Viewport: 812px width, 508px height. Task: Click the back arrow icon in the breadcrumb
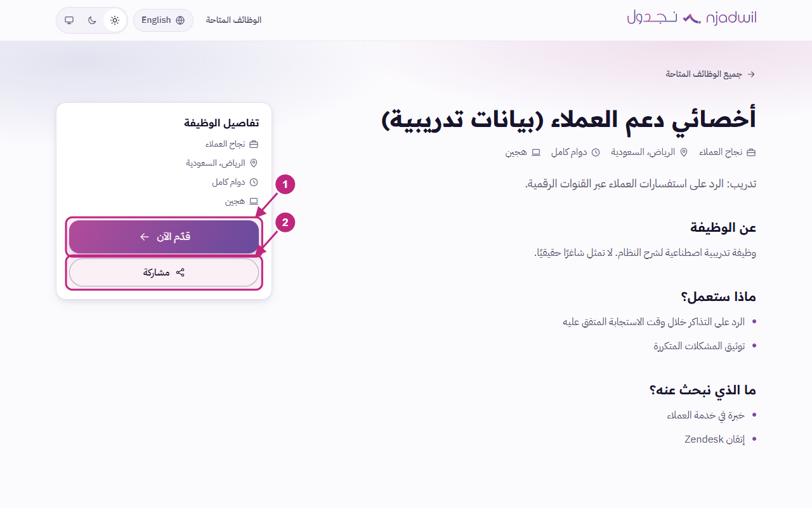click(751, 74)
